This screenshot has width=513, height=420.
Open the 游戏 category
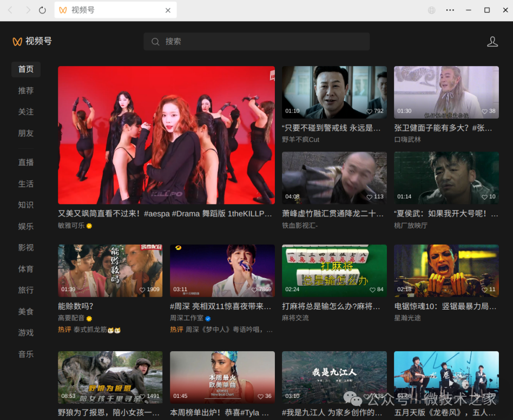point(26,333)
